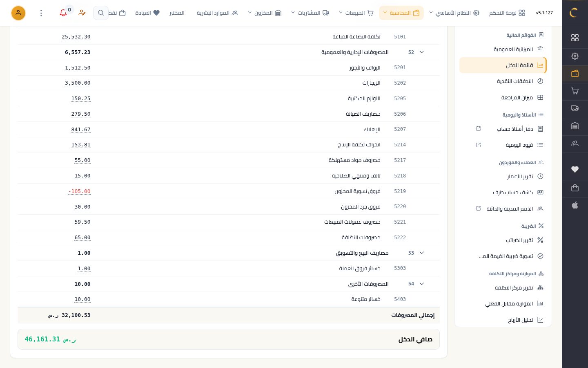
Task: Open the المخزون dropdown menu
Action: pos(265,13)
